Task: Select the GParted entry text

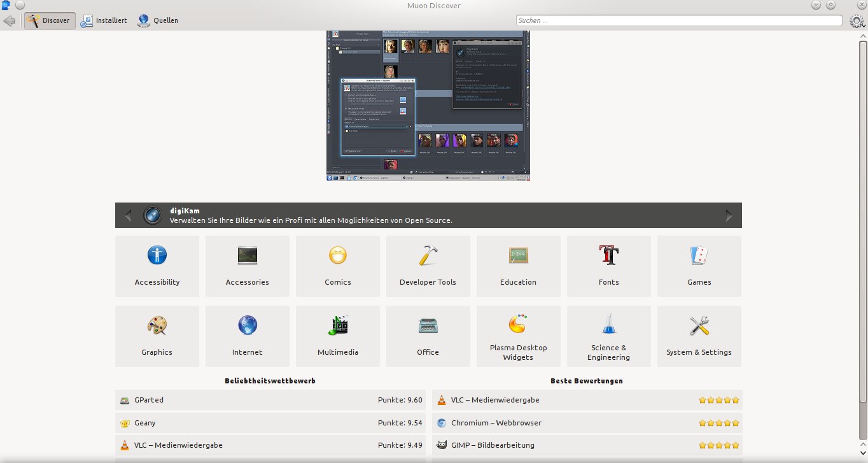Action: click(x=149, y=400)
